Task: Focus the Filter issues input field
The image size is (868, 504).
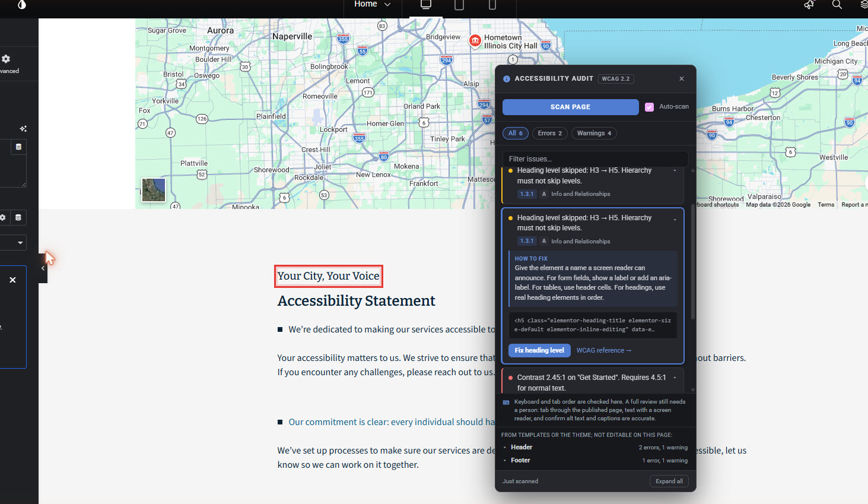Action: pyautogui.click(x=595, y=159)
